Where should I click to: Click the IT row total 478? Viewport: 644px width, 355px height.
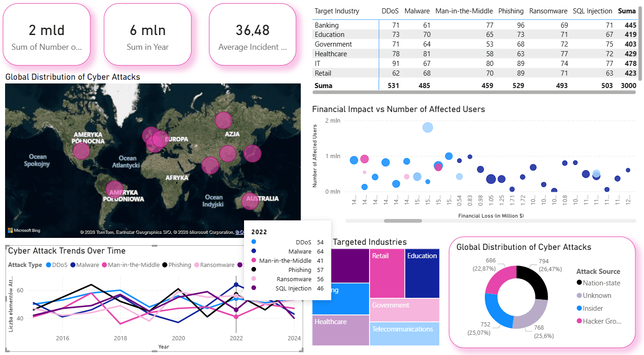coord(630,64)
